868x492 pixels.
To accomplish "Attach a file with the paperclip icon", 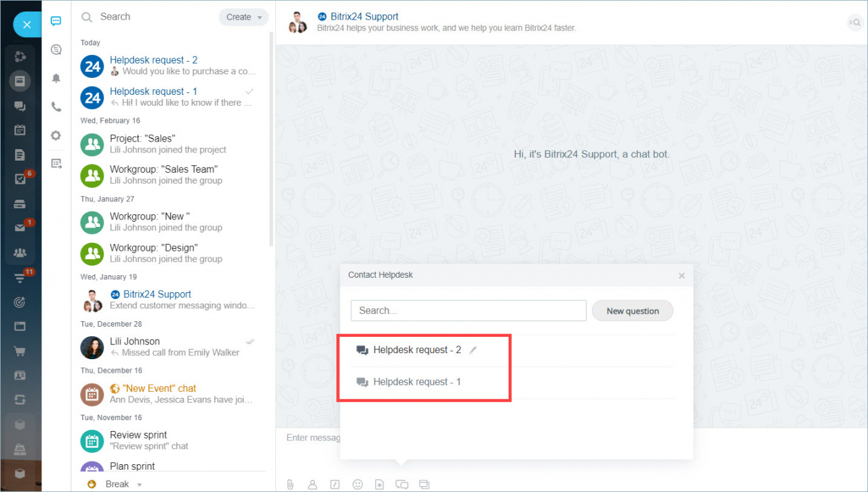I will pos(290,485).
